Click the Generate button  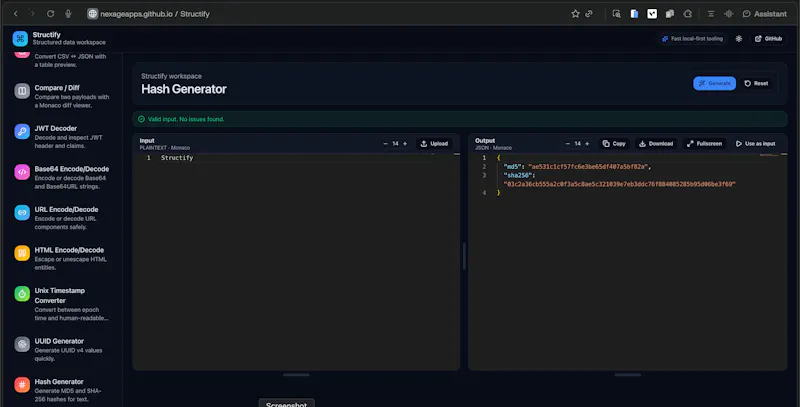point(714,83)
